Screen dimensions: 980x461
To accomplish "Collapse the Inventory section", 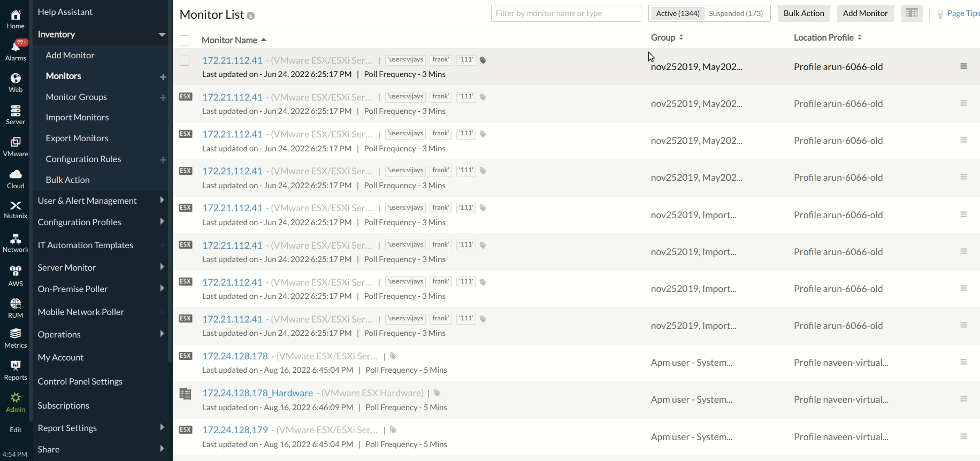I will pos(162,35).
